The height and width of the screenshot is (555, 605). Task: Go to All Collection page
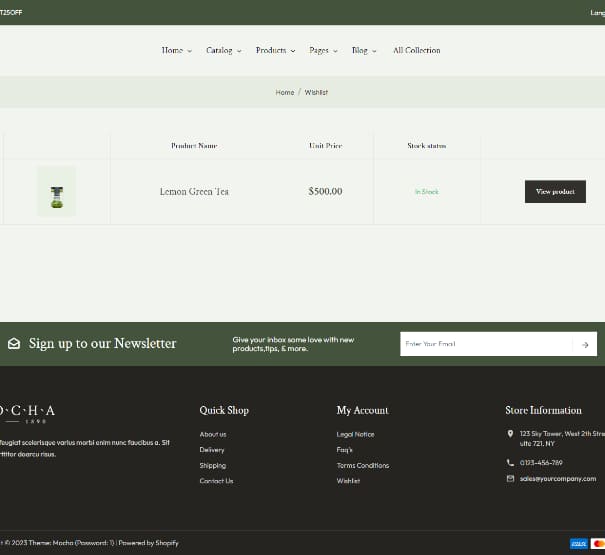coord(416,50)
